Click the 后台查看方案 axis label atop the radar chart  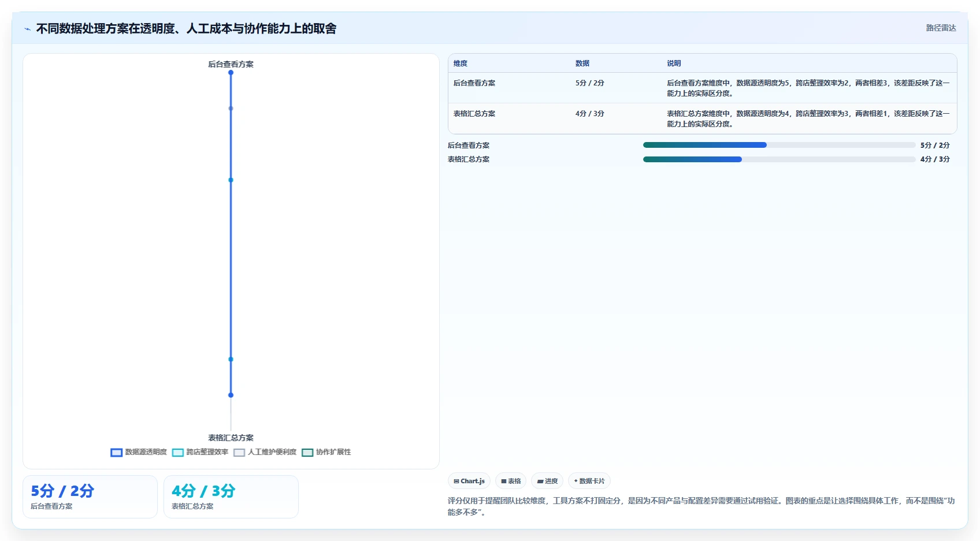click(231, 64)
